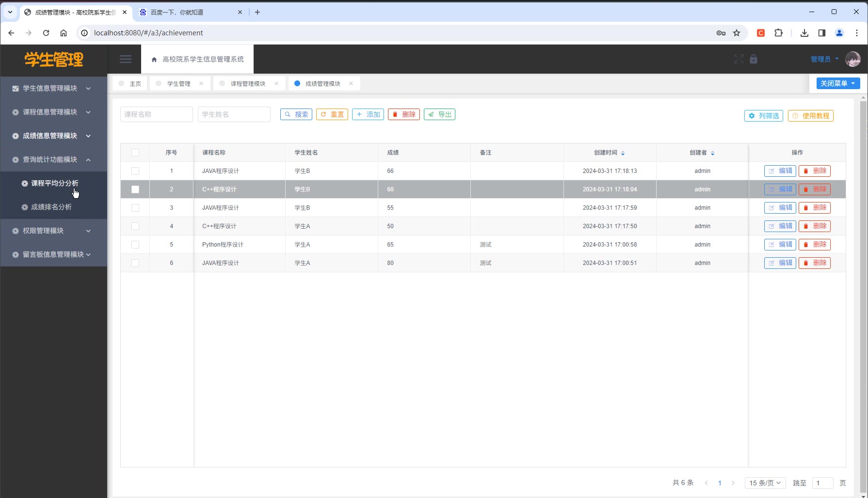Screen dimensions: 868x498
Task: Open the 15 条/页 page size dropdown
Action: (765, 483)
